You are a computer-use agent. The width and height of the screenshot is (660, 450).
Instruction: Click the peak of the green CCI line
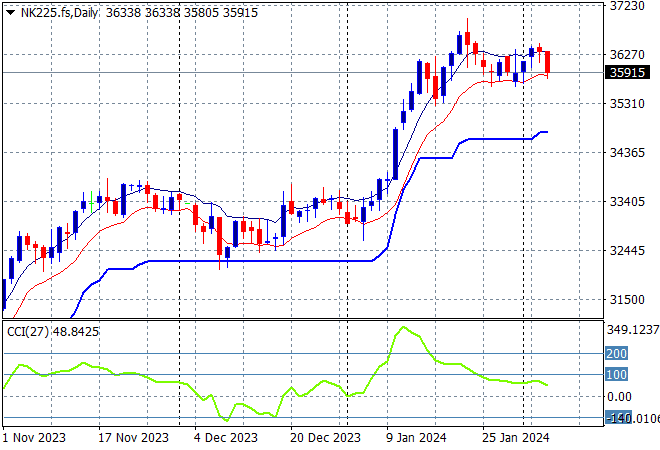(x=403, y=327)
